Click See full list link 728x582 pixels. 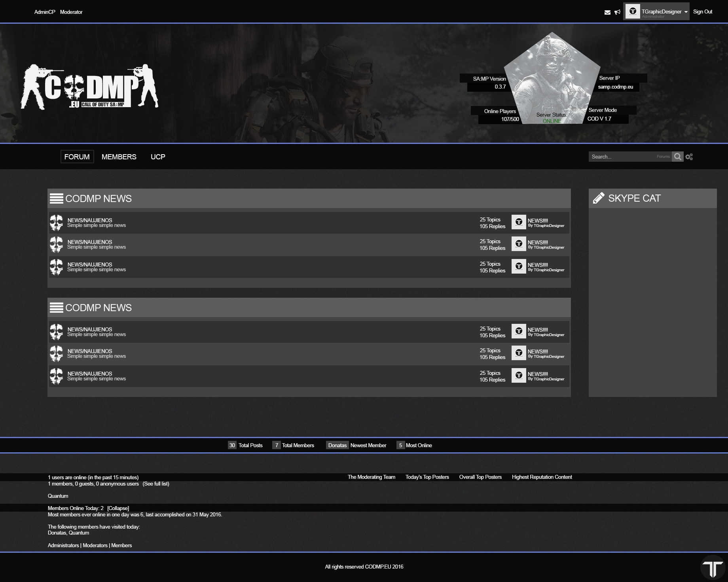[x=156, y=484]
